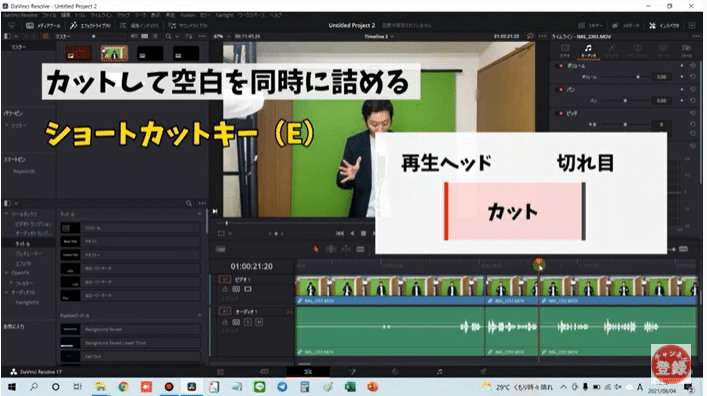The height and width of the screenshot is (396, 707).
Task: Mute the オーディオ1 track (M button)
Action: 259,322
